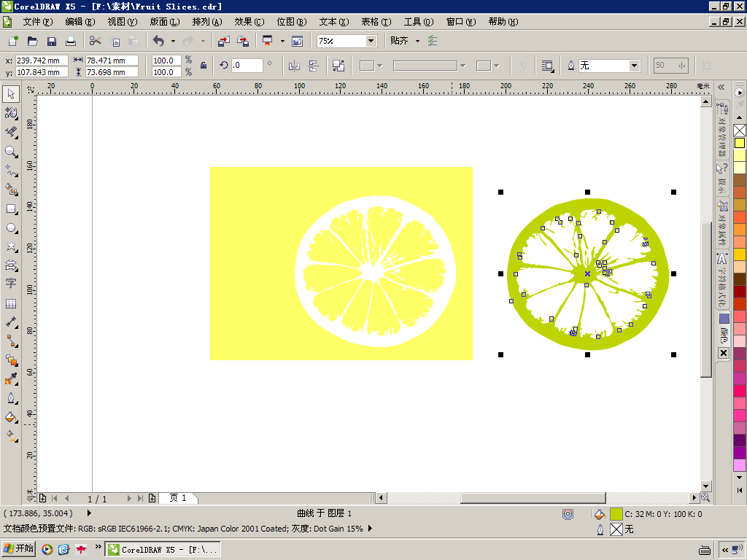Expand the undo history arrow

pos(173,41)
